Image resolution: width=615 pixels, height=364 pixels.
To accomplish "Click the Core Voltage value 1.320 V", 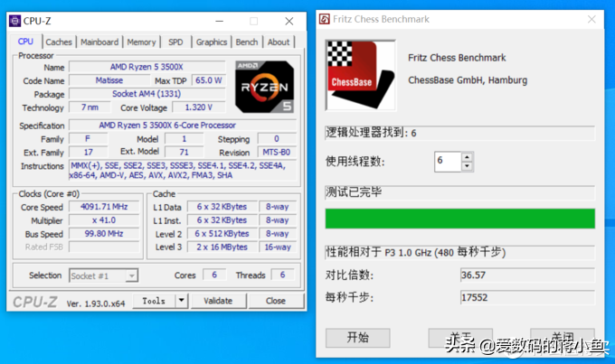I will pos(199,107).
